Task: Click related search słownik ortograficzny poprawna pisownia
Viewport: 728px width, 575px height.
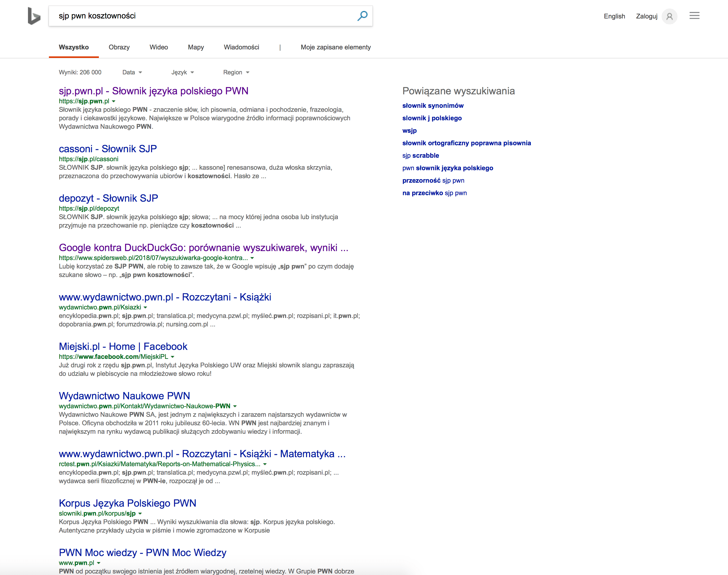Action: point(466,143)
